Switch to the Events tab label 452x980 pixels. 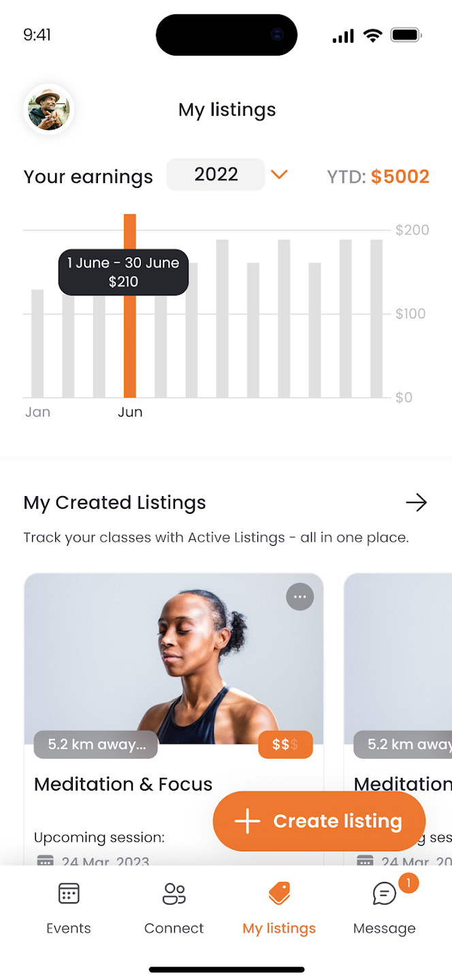[69, 928]
